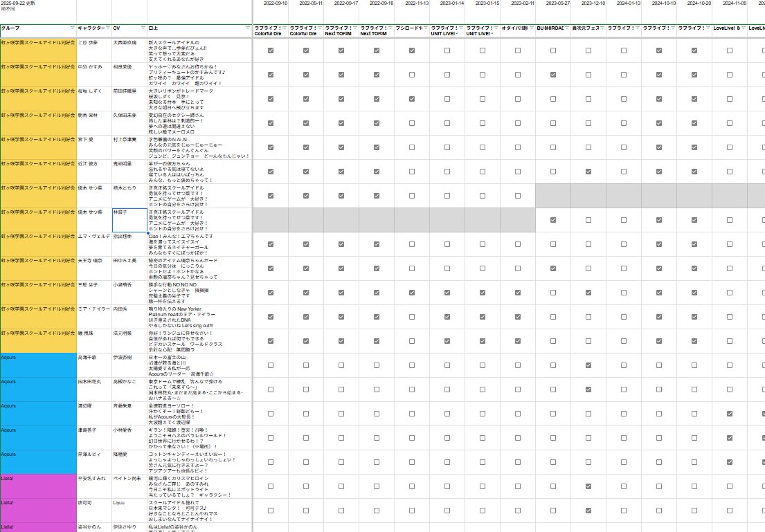The height and width of the screenshot is (532, 765).
Task: Check 朝香 果林 checkbox under 2023-01-14
Action: coord(447,123)
